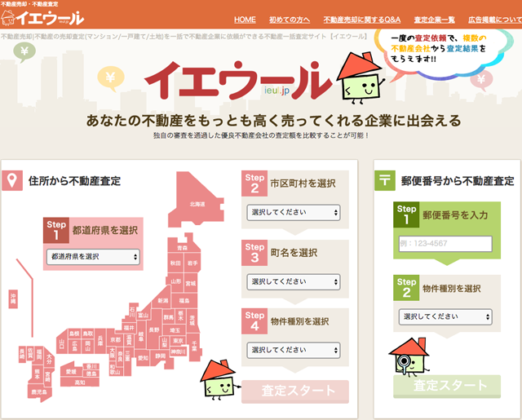
Task: Choose 茨城 on the map
Action: click(x=192, y=320)
